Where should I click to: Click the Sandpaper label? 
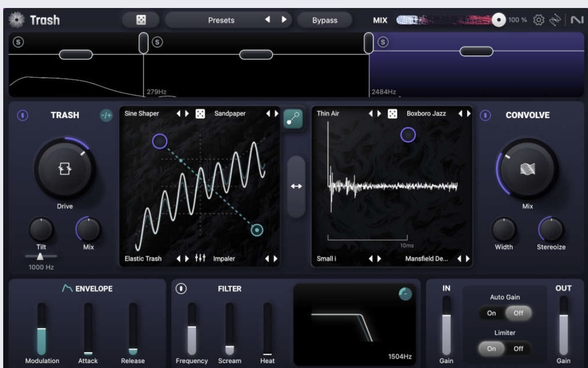click(x=230, y=113)
